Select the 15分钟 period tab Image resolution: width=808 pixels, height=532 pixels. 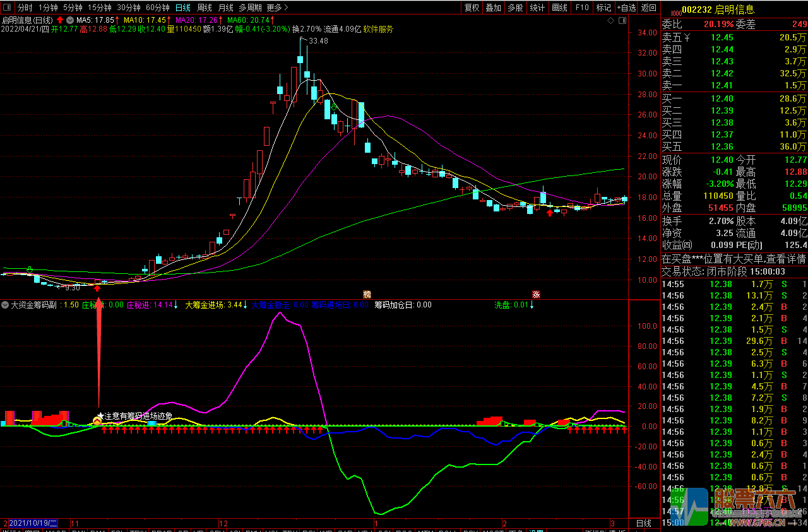pyautogui.click(x=99, y=8)
